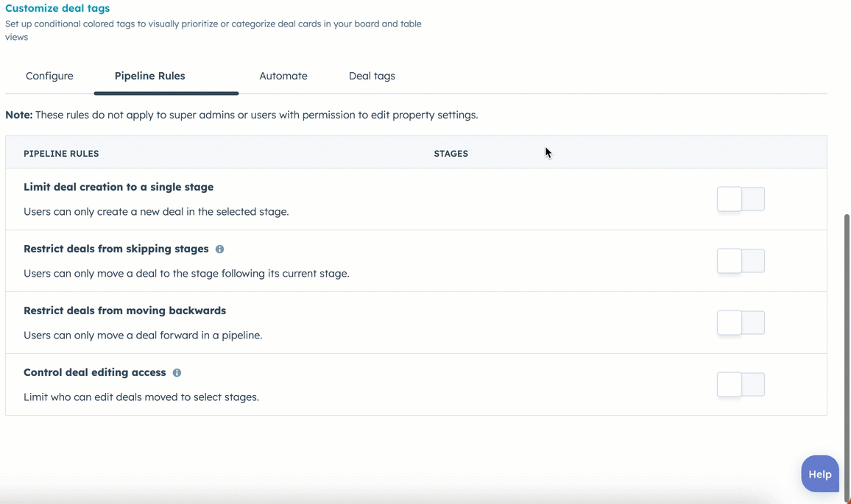Click the Customize deal tags heading link
The height and width of the screenshot is (504, 851).
[57, 8]
